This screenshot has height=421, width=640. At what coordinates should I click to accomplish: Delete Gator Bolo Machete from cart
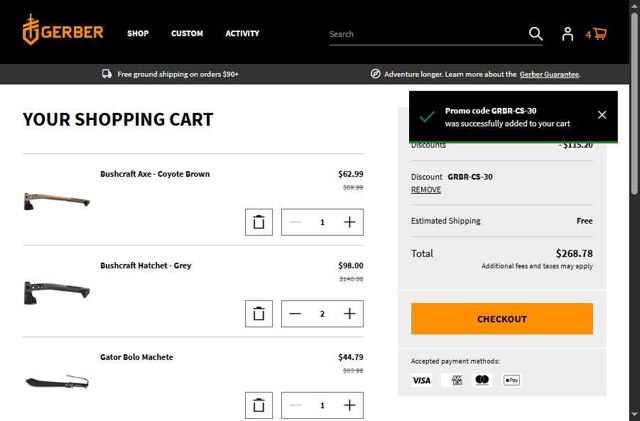[259, 405]
